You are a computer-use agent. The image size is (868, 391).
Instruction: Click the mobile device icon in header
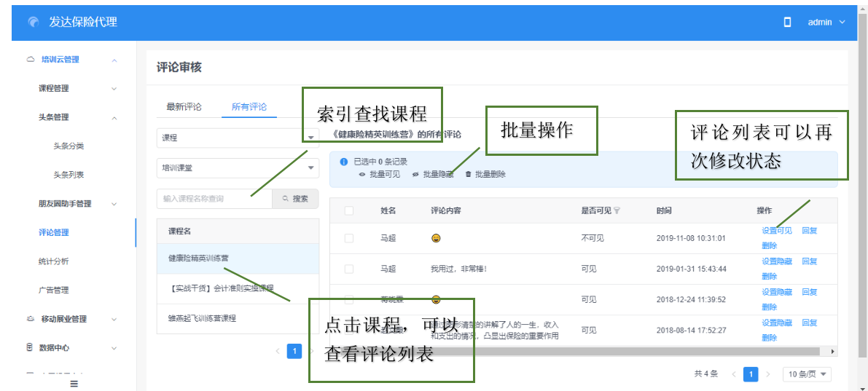[x=787, y=22]
